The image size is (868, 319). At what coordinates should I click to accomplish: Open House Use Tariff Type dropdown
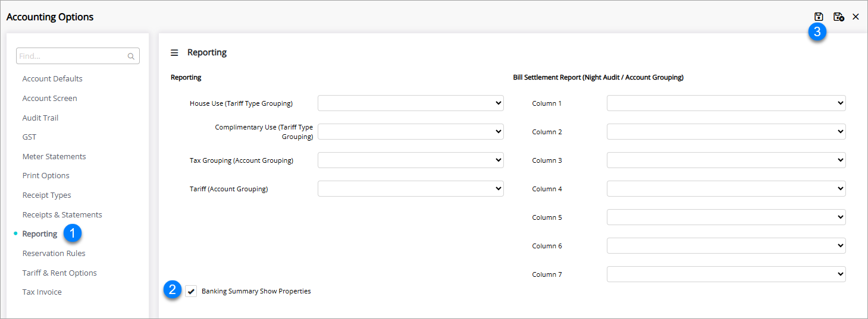click(x=411, y=103)
